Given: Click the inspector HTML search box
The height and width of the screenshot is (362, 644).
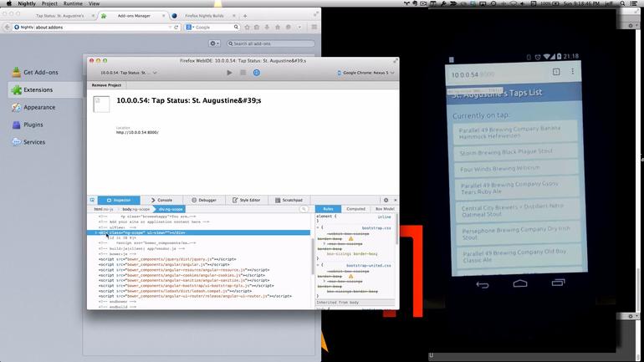Looking at the screenshot, I should pyautogui.click(x=304, y=209).
